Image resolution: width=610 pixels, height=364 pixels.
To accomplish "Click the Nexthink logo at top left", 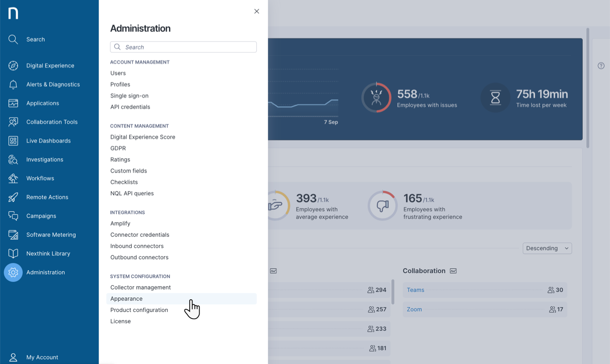I will coord(13,13).
